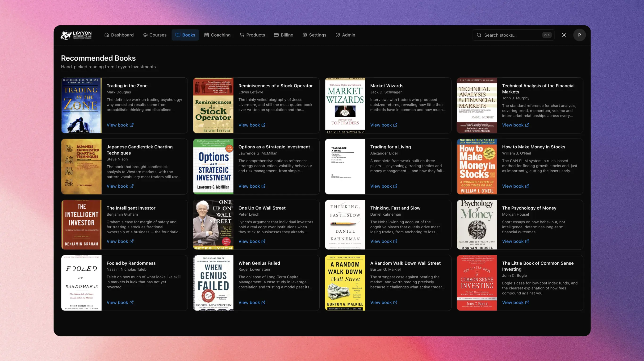
Task: View book for A Random Walk Down Wall Street
Action: click(384, 302)
